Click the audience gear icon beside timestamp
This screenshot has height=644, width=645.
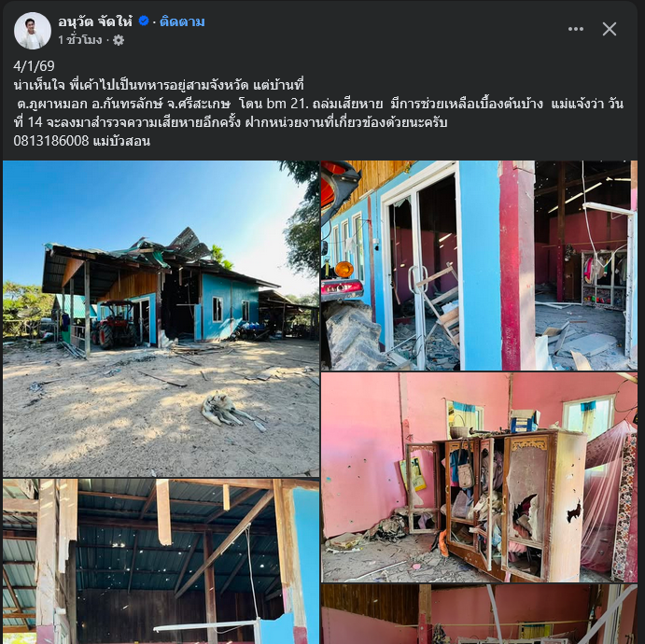click(119, 40)
